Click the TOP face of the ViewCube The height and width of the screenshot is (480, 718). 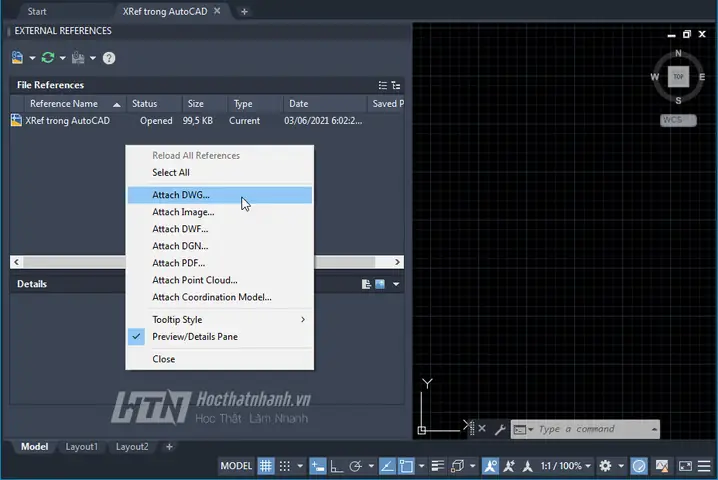tap(678, 76)
